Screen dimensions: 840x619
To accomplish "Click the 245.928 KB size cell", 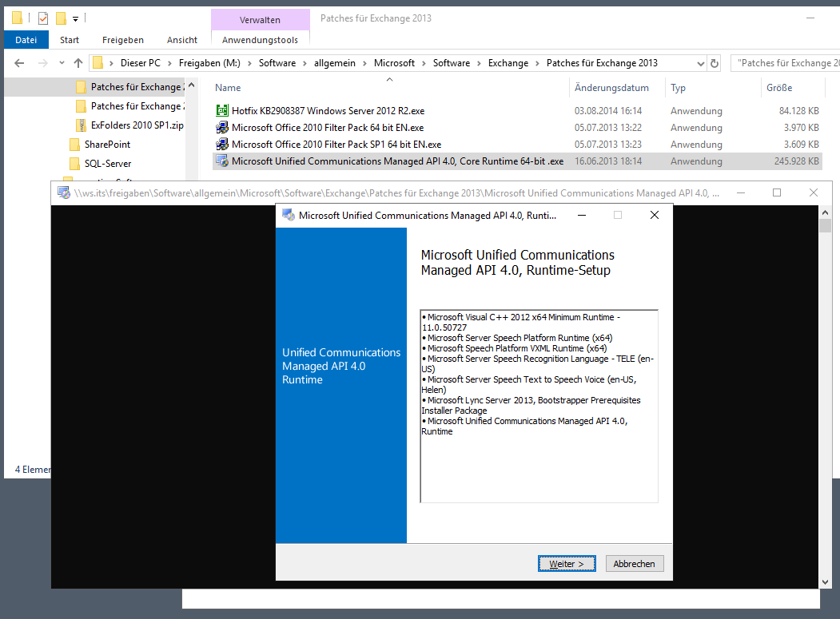I will (x=796, y=161).
